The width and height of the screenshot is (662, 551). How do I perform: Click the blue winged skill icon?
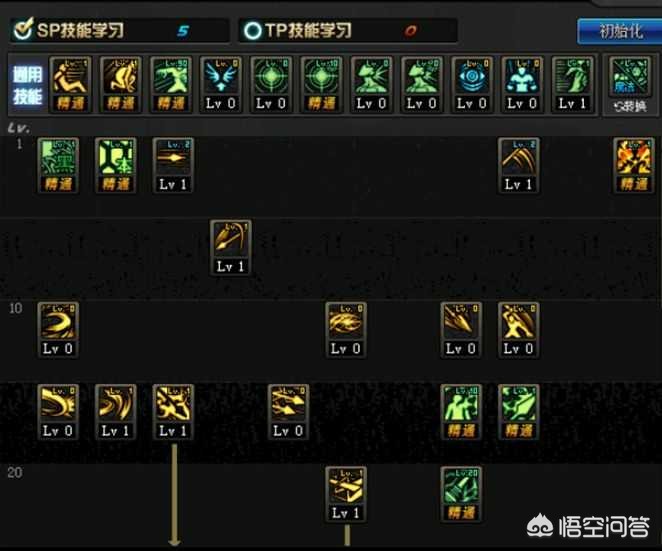coord(221,85)
